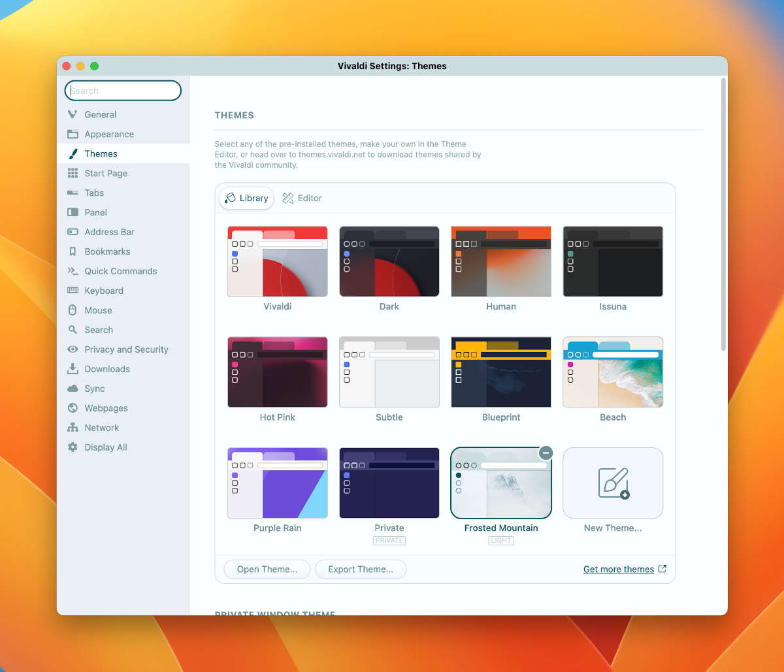Click the Frosted Mountain theme thumbnail
Screen dimensions: 784x672
[501, 483]
